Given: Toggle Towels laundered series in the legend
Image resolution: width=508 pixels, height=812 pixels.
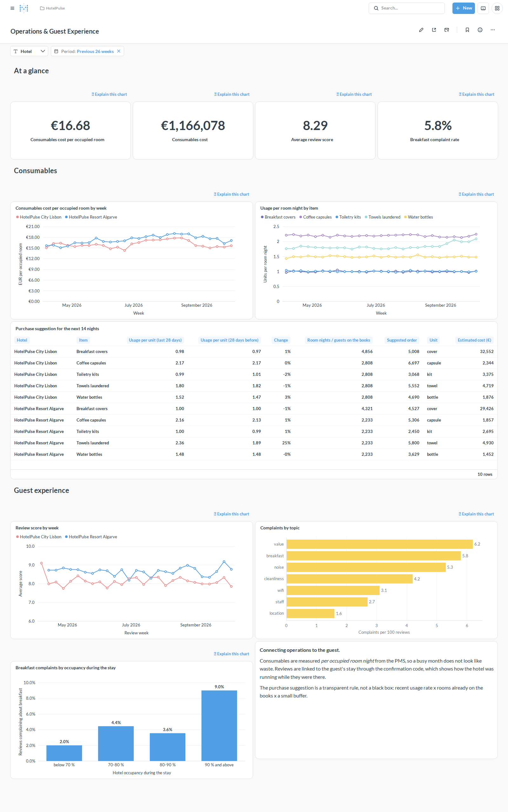Looking at the screenshot, I should click(x=382, y=217).
